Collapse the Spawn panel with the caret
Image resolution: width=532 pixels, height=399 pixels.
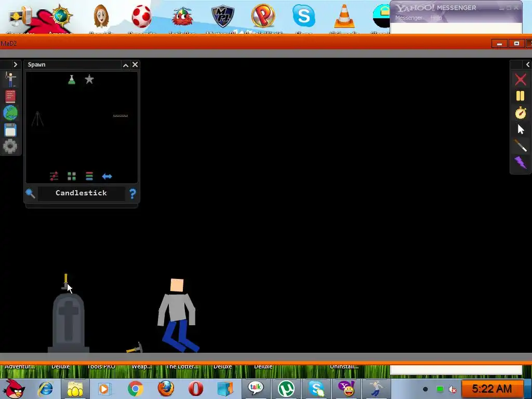[126, 65]
